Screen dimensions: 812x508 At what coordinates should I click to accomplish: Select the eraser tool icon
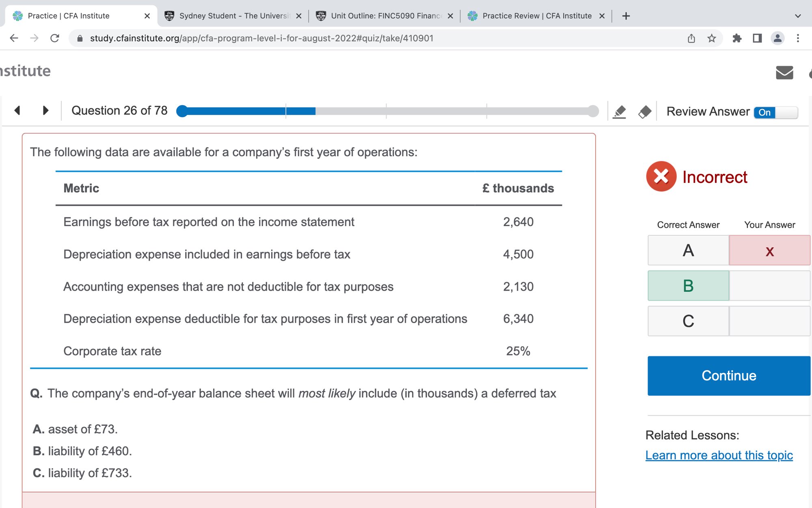click(x=645, y=112)
